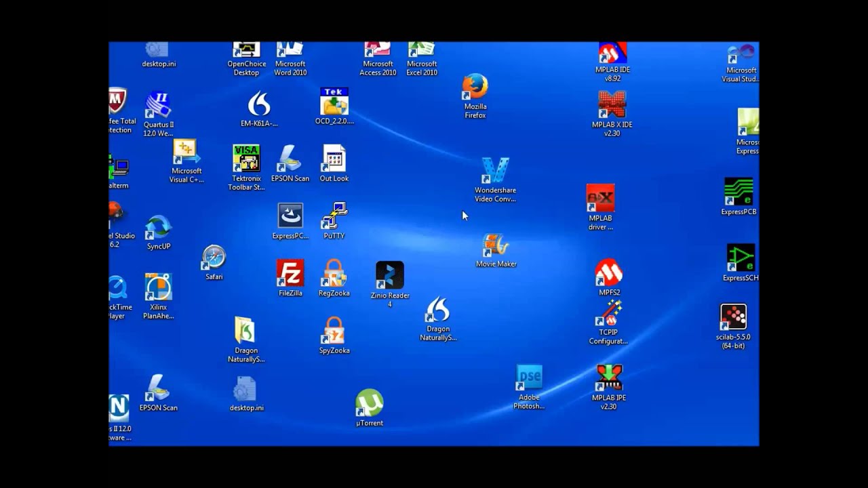This screenshot has width=868, height=488.
Task: Open the Out Look shortcut
Action: (334, 163)
